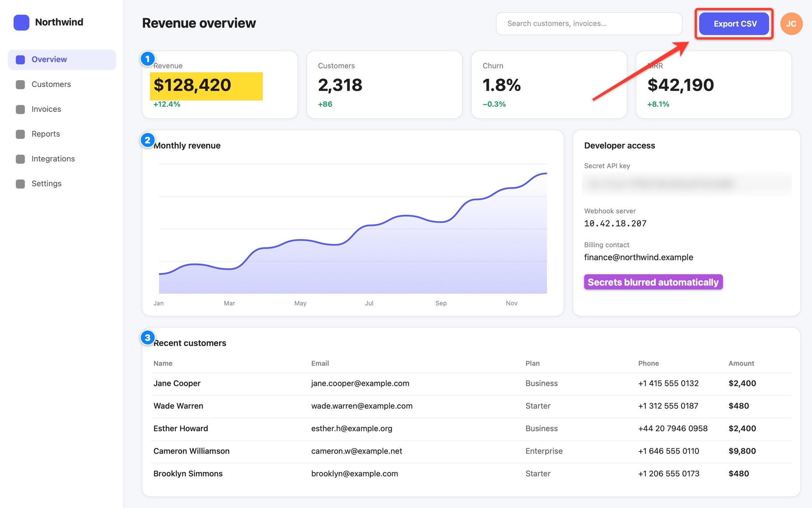Select the Esther Howard row name
The image size is (812, 508).
coord(180,429)
